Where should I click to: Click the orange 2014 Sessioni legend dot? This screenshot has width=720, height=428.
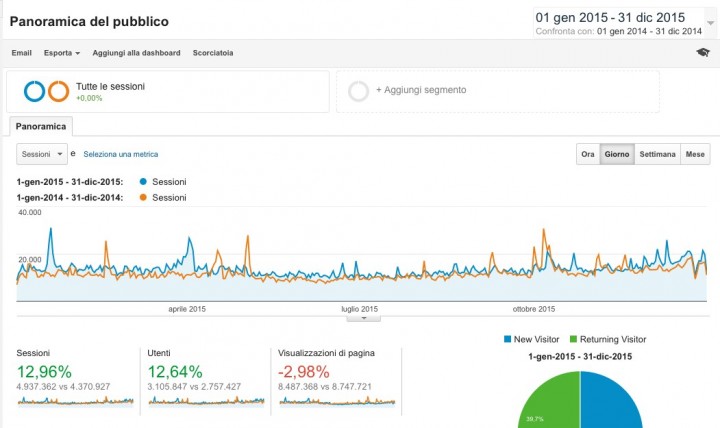point(144,198)
